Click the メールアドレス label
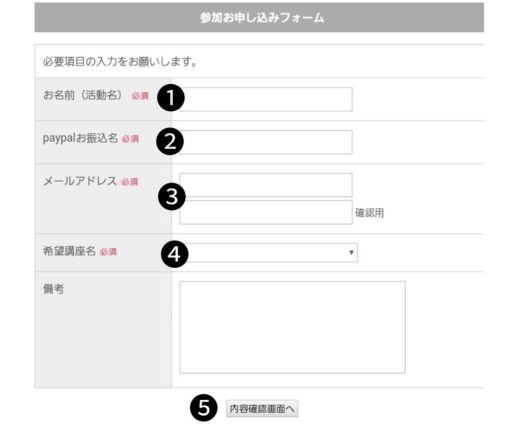514x428 pixels. pyautogui.click(x=80, y=181)
